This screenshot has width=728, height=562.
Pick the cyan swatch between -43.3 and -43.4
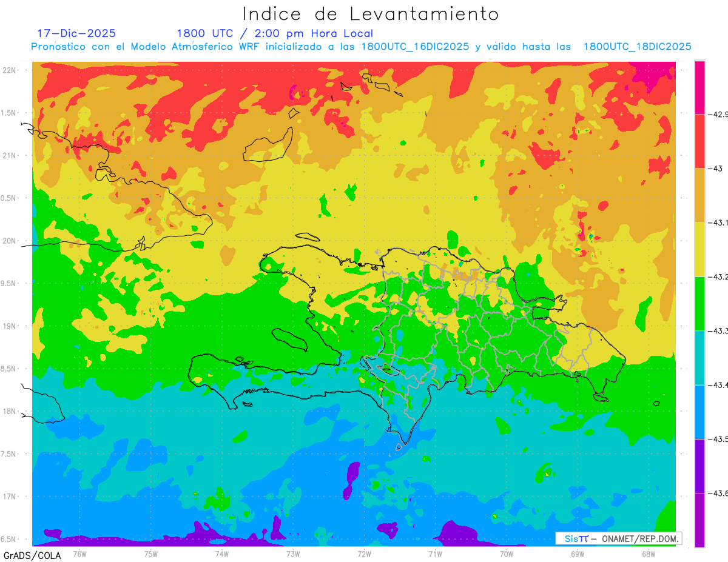(x=699, y=358)
